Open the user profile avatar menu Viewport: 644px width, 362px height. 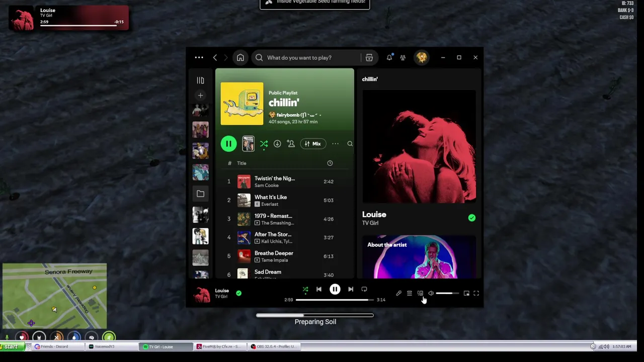422,57
